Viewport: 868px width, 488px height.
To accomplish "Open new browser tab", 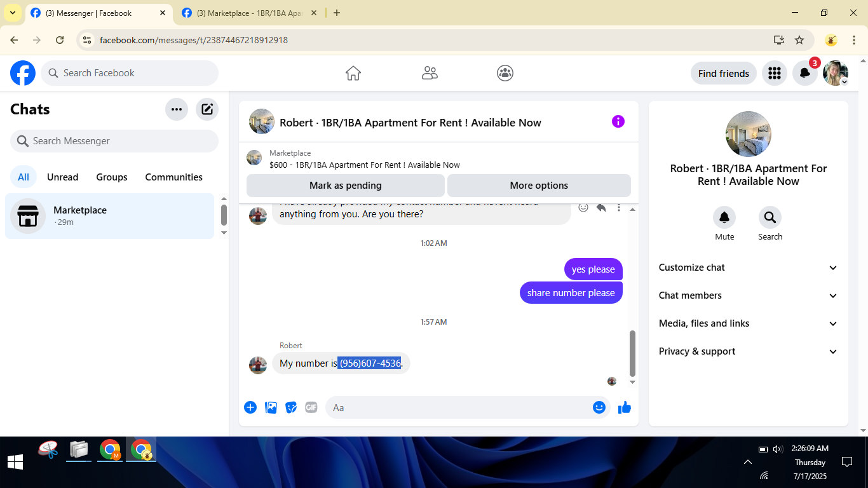I will (x=337, y=13).
